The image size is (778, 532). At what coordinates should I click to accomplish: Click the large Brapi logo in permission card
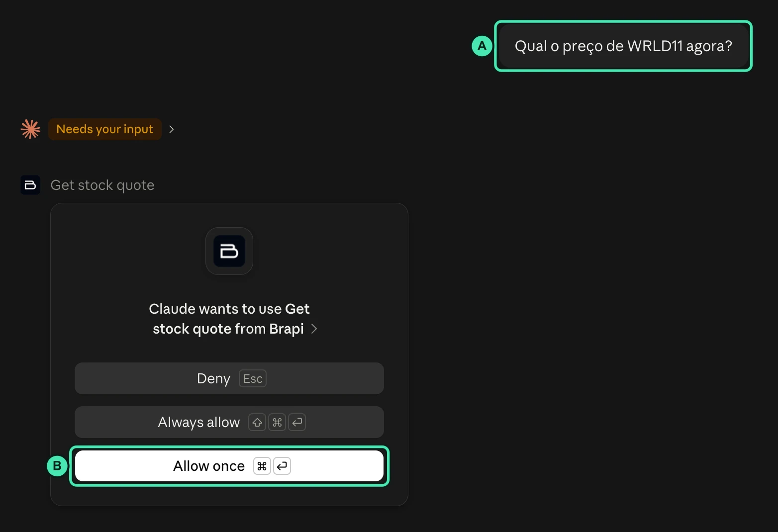click(229, 251)
